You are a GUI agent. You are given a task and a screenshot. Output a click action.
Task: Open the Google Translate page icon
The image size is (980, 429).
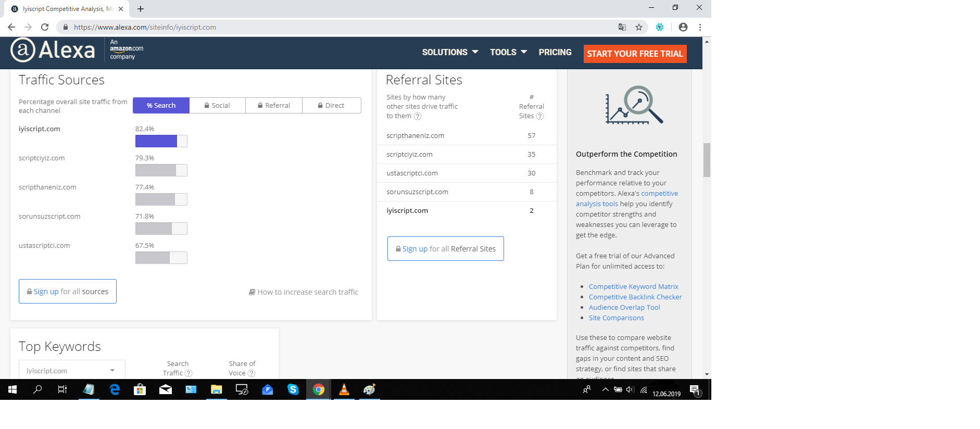pos(622,27)
